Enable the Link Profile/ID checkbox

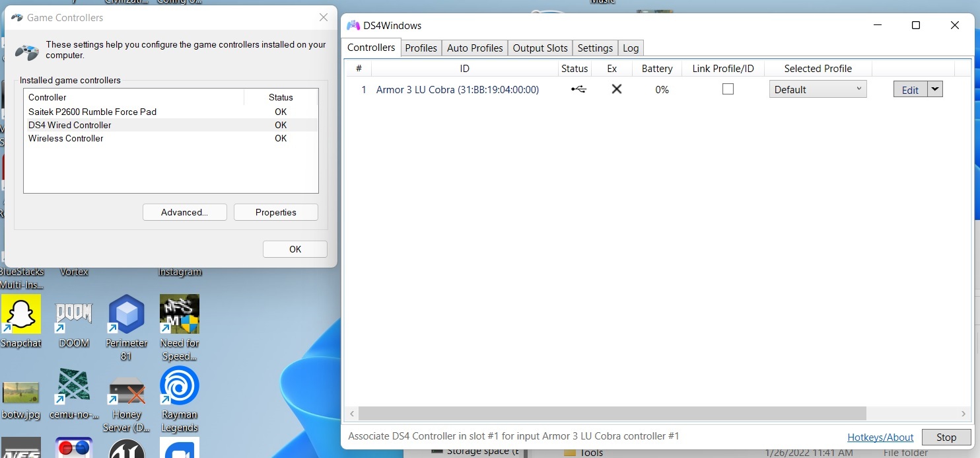coord(728,89)
